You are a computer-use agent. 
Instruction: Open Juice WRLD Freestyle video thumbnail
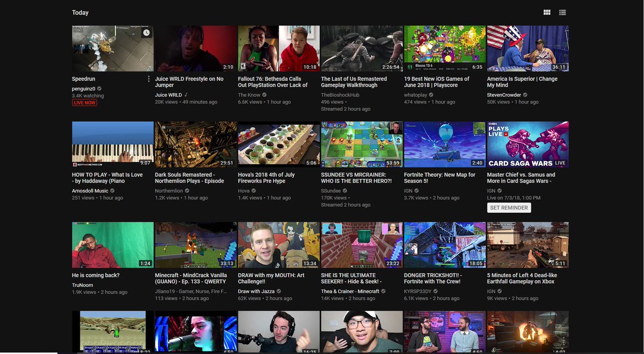coord(195,49)
